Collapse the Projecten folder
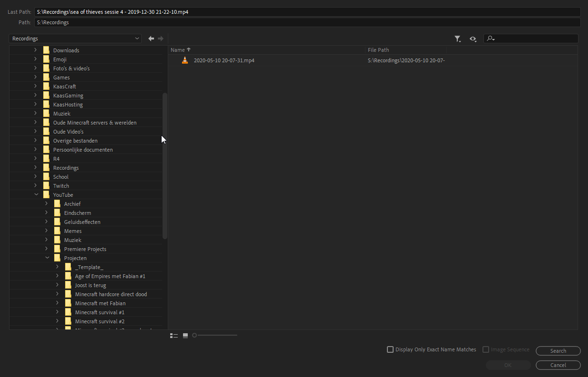This screenshot has width=588, height=377. tap(47, 258)
